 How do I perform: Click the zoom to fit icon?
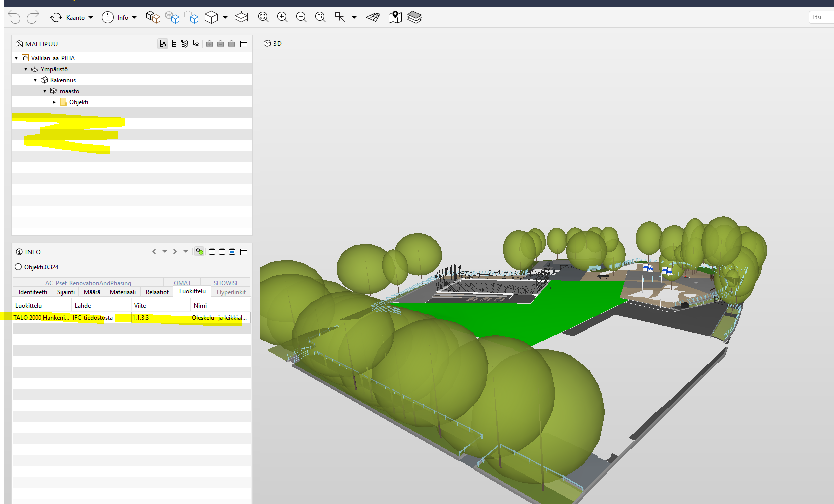263,17
